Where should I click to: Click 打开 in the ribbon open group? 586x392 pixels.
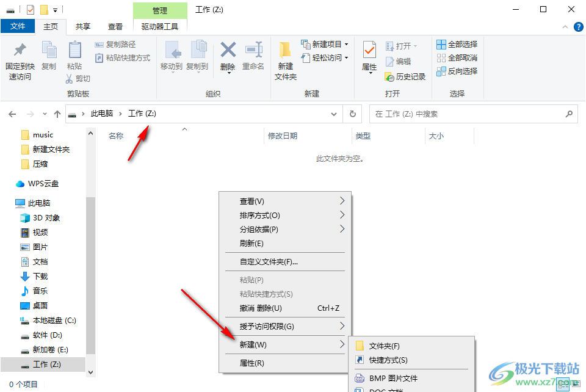(x=401, y=46)
